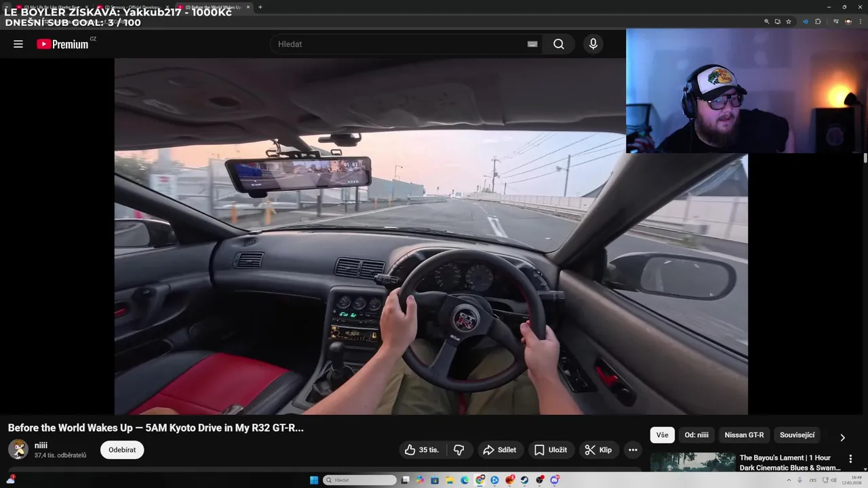Open the niiii channel avatar

click(18, 449)
